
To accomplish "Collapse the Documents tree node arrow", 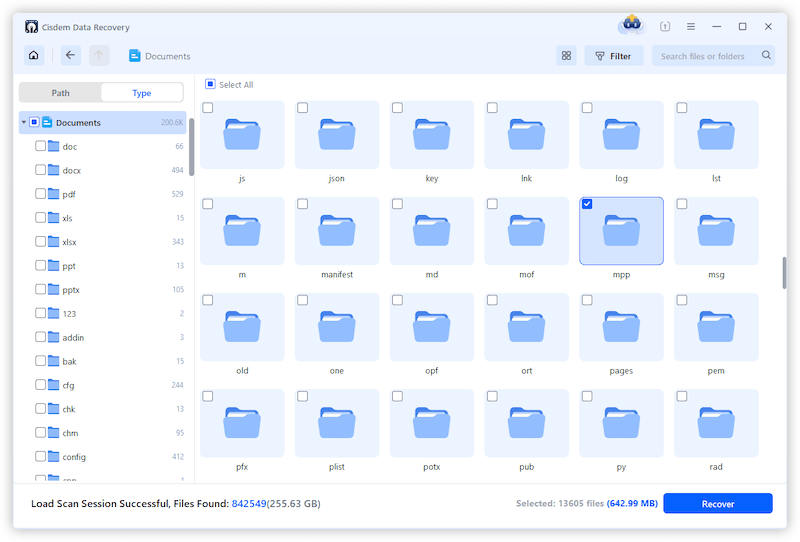I will pyautogui.click(x=23, y=122).
